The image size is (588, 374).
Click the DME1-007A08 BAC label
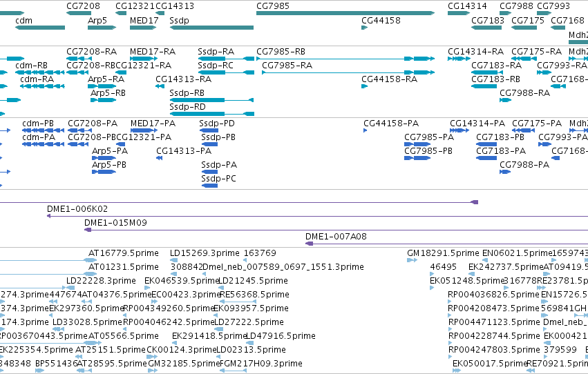pos(336,236)
